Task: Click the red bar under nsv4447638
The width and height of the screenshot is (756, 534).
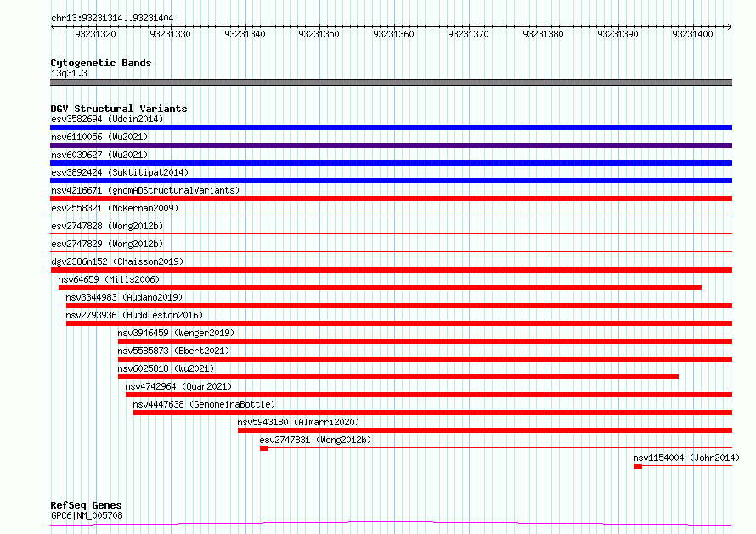Action: [x=433, y=413]
